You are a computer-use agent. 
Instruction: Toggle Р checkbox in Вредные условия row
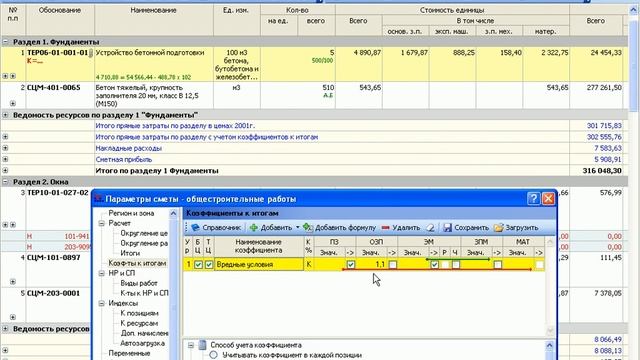[x=445, y=264]
